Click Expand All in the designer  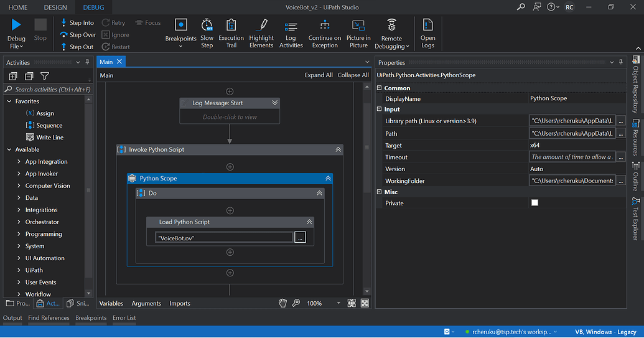tap(319, 75)
